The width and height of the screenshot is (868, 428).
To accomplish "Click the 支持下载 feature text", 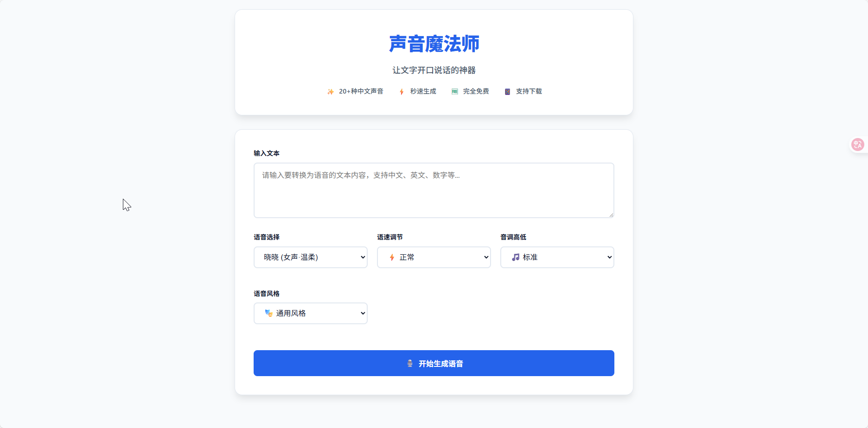I will point(529,91).
